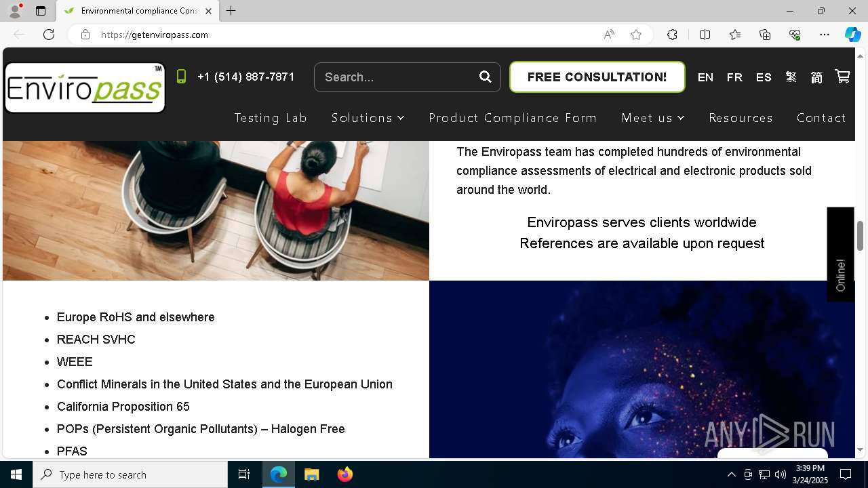Click the search magnifier icon
The width and height of the screenshot is (868, 488).
(x=485, y=77)
